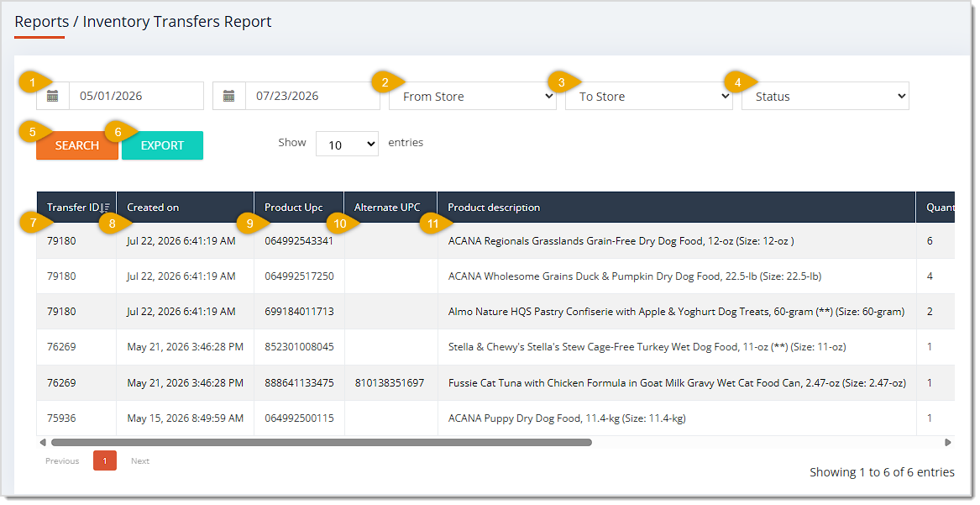The image size is (980, 505).
Task: Go to the Next page
Action: click(140, 461)
